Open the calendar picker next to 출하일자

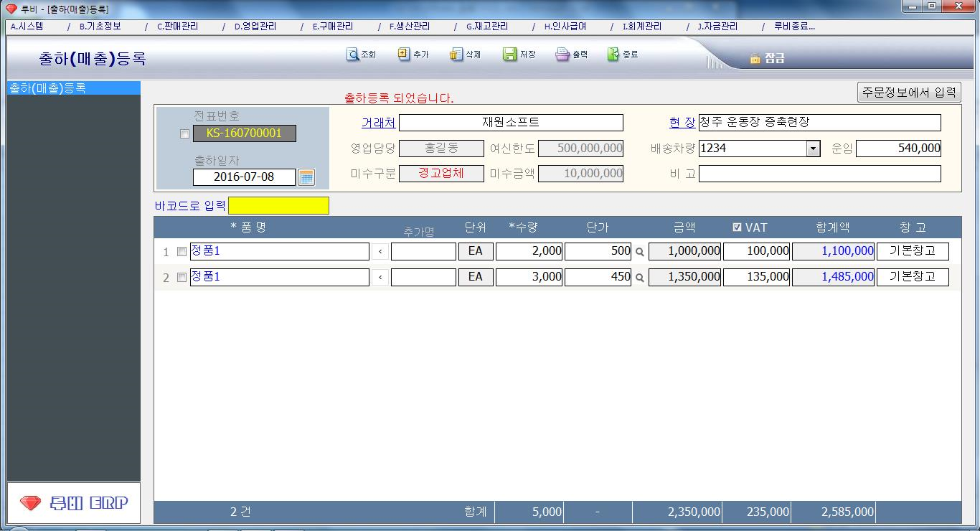click(306, 177)
